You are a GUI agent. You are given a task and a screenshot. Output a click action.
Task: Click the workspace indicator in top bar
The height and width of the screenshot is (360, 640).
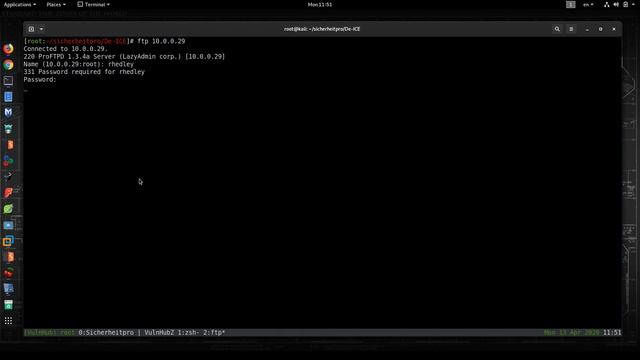click(x=571, y=4)
